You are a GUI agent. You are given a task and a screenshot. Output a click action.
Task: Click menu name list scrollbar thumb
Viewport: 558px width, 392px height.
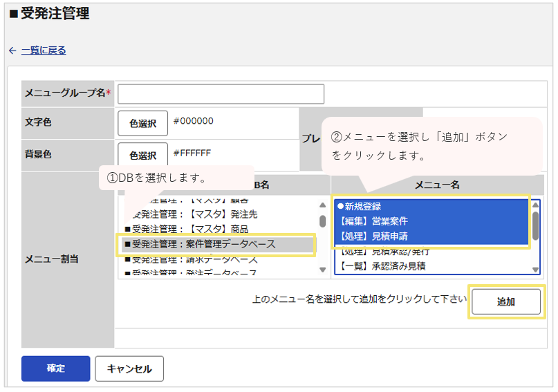535,226
